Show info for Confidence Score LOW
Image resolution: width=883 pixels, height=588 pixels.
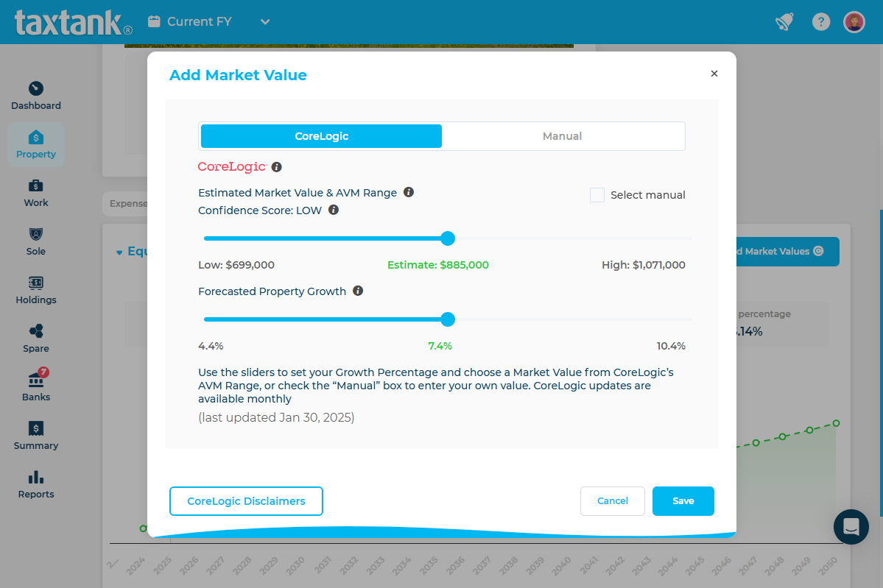334,210
